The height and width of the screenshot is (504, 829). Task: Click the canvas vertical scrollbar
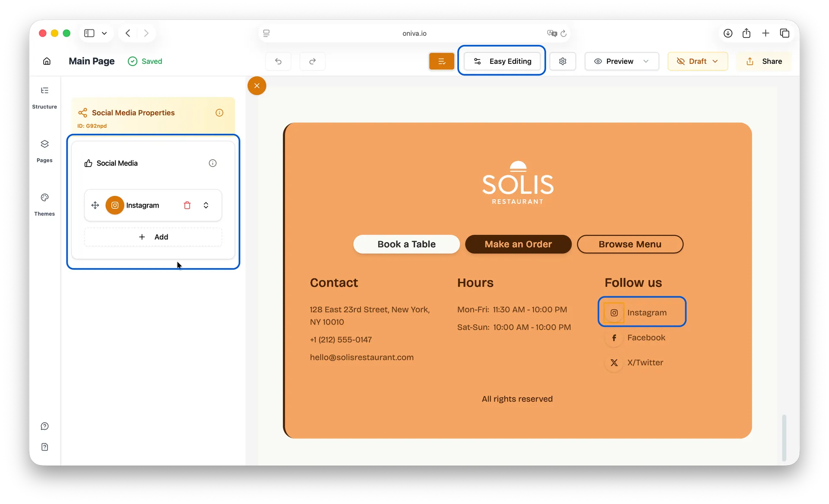tap(784, 437)
